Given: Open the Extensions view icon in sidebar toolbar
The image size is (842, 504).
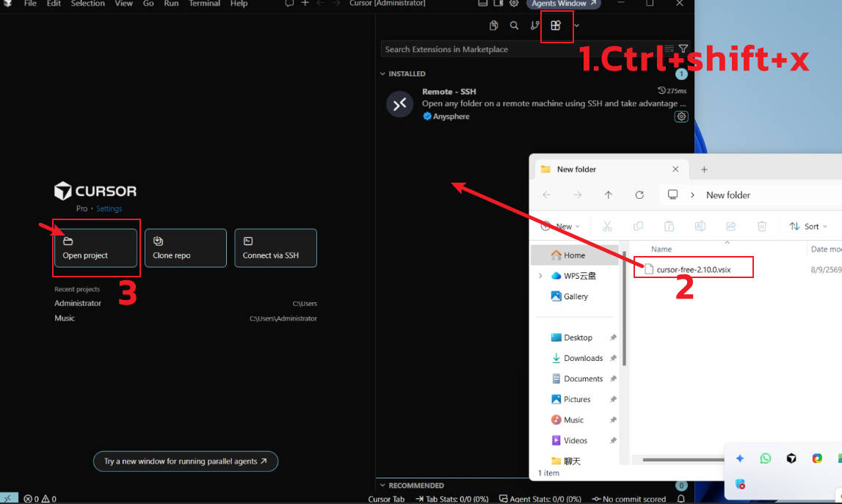Looking at the screenshot, I should [x=556, y=25].
